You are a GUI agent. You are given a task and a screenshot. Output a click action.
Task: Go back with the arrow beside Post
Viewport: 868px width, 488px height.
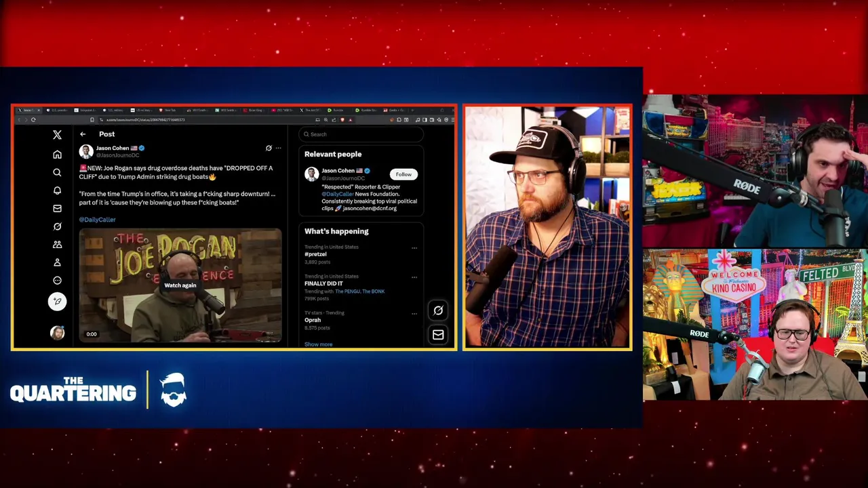pos(83,134)
